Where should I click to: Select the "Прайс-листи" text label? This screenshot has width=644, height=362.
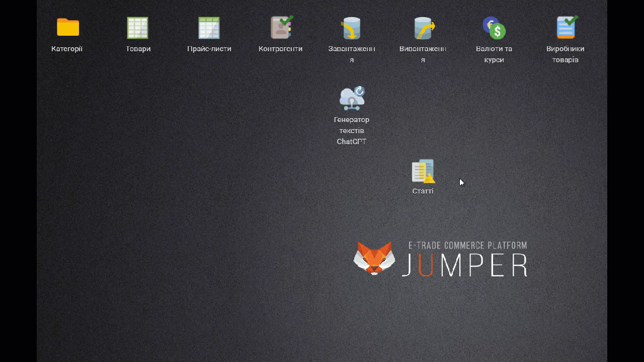209,49
